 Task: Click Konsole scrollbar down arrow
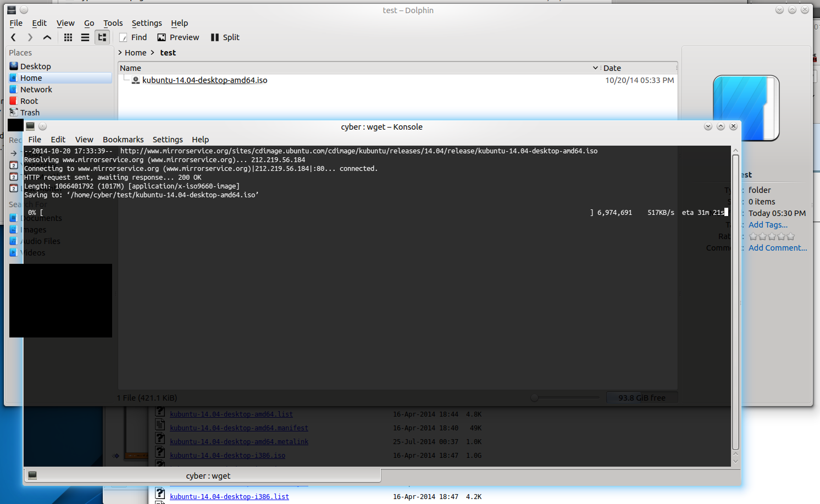click(735, 462)
